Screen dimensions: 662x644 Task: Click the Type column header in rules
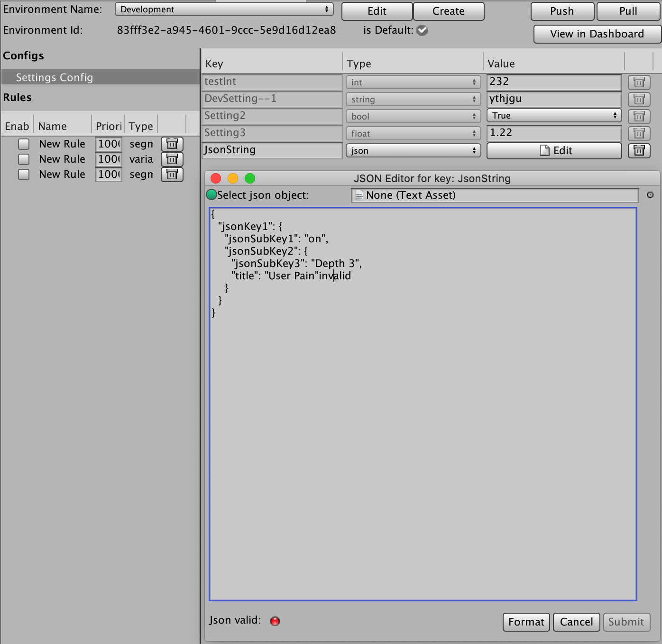click(141, 126)
